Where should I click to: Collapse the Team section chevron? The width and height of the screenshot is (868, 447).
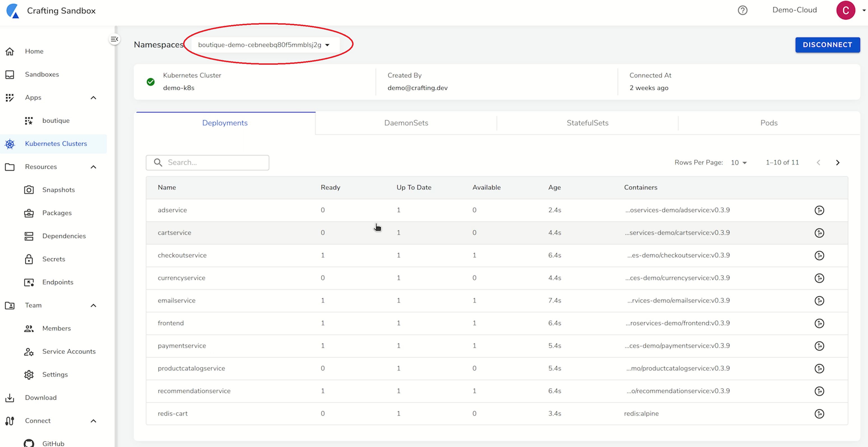click(94, 305)
